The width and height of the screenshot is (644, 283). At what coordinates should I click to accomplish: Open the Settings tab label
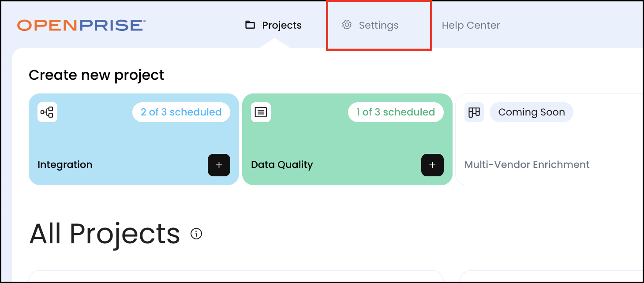(x=378, y=26)
